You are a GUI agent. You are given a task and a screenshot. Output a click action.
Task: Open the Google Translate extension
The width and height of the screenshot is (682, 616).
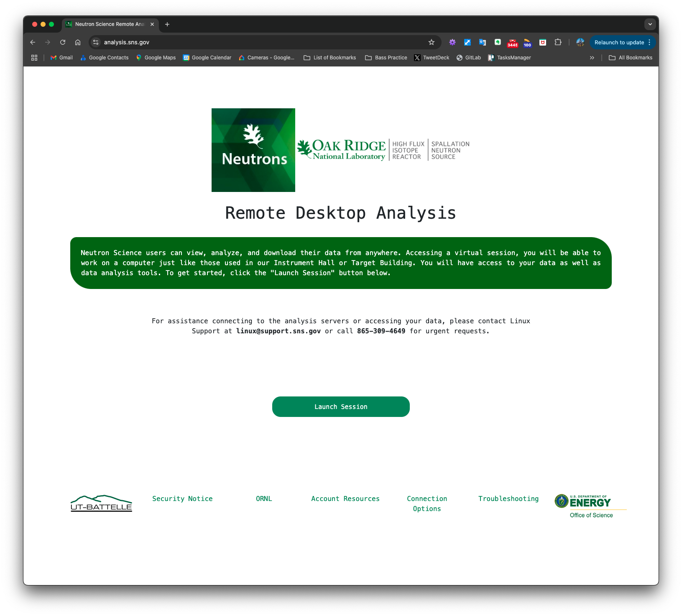pyautogui.click(x=483, y=42)
